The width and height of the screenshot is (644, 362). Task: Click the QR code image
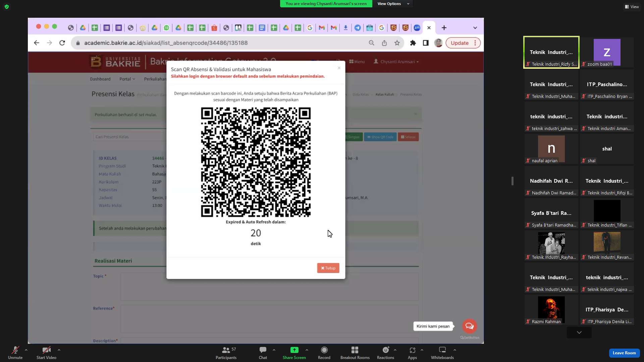[256, 162]
